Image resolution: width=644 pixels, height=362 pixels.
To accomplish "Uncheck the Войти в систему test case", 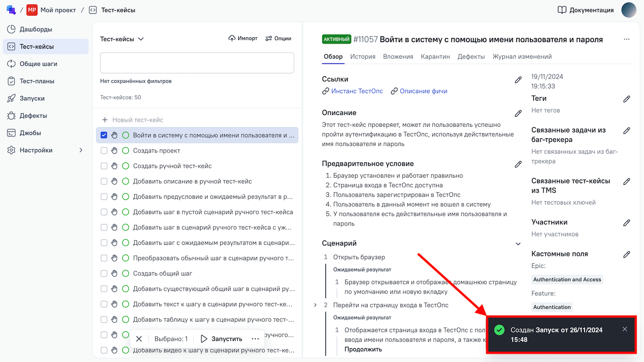I will point(104,135).
